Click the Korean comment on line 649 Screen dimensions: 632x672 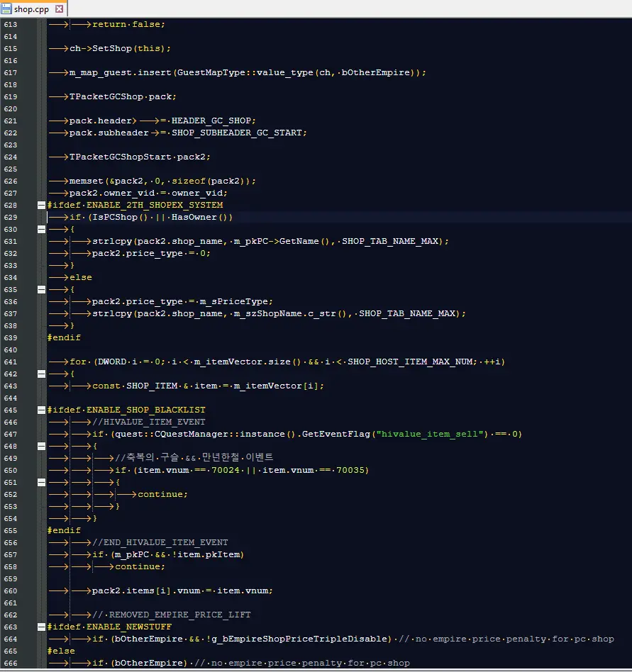coord(194,458)
